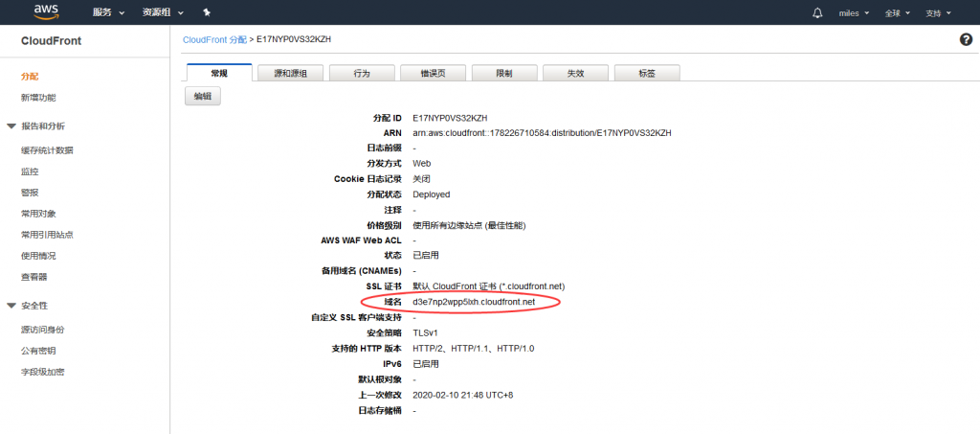Open the 资源组 resource groups dropdown
Viewport: 980px width, 434px height.
(x=163, y=12)
